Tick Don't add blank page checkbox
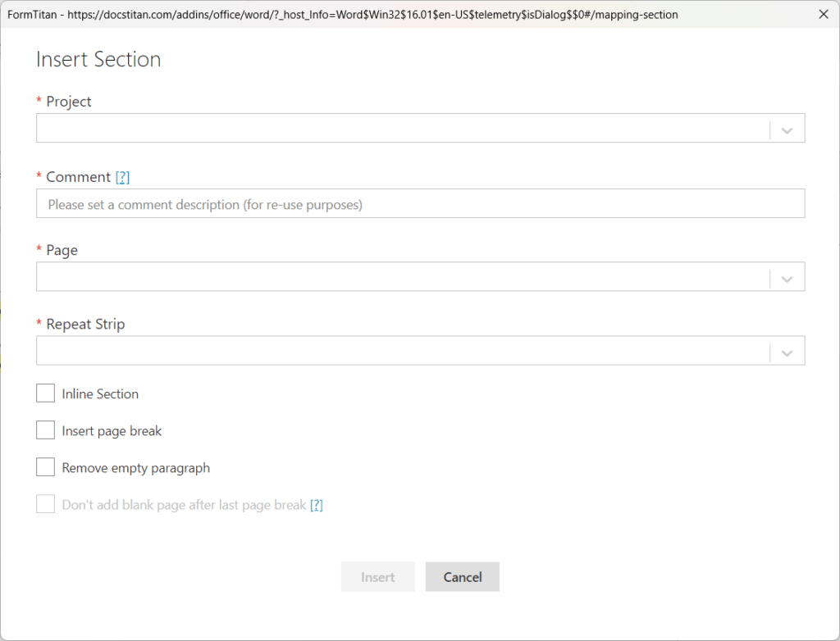This screenshot has height=641, width=840. point(45,504)
